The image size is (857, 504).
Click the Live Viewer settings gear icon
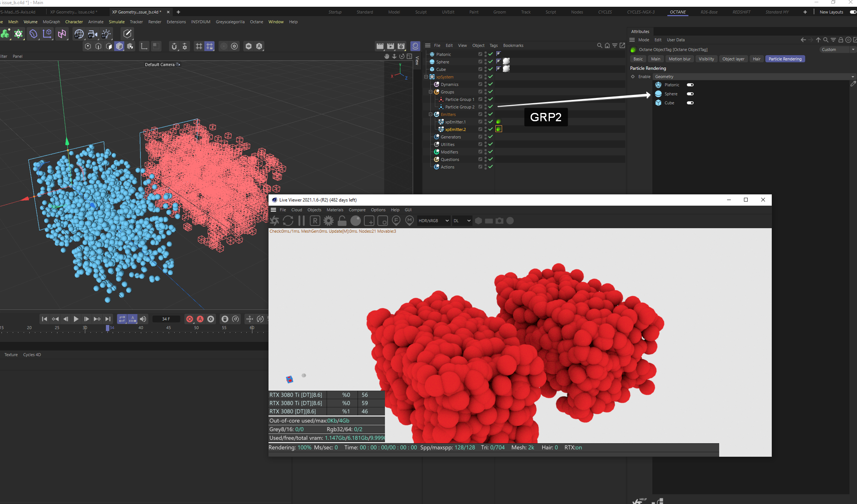point(329,221)
